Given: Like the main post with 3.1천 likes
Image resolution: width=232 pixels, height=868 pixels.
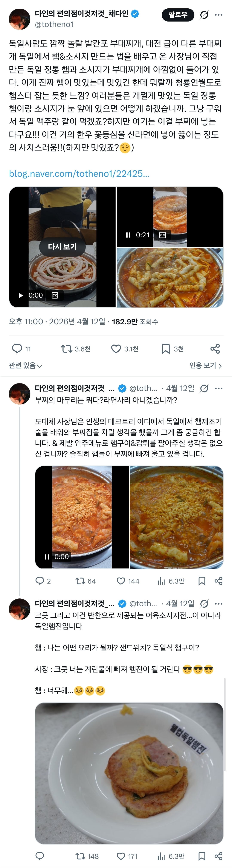Looking at the screenshot, I should [x=116, y=348].
